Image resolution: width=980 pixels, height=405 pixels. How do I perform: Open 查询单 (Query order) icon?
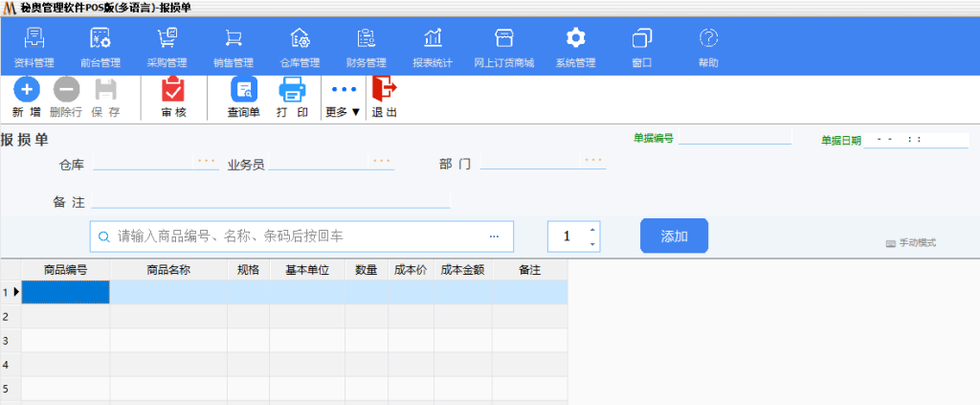tap(244, 91)
